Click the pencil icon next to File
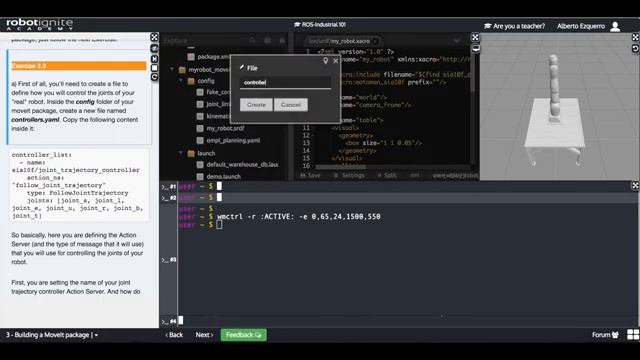 pyautogui.click(x=242, y=67)
